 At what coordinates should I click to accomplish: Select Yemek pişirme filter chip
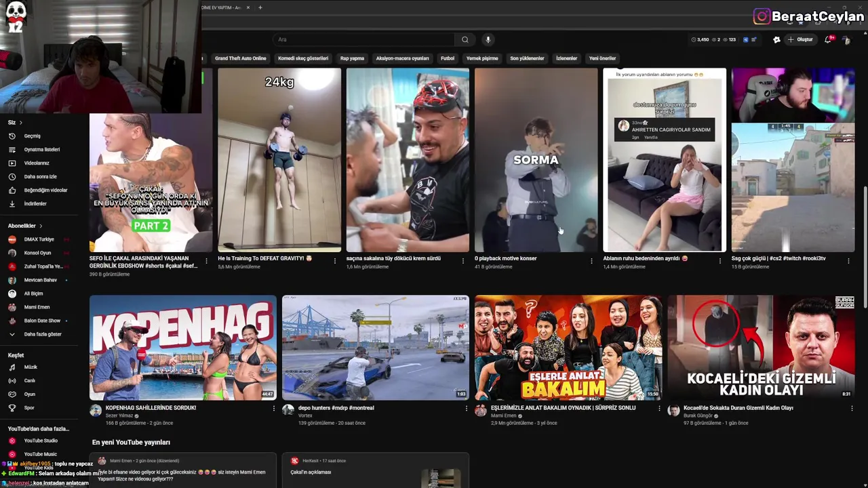482,58
